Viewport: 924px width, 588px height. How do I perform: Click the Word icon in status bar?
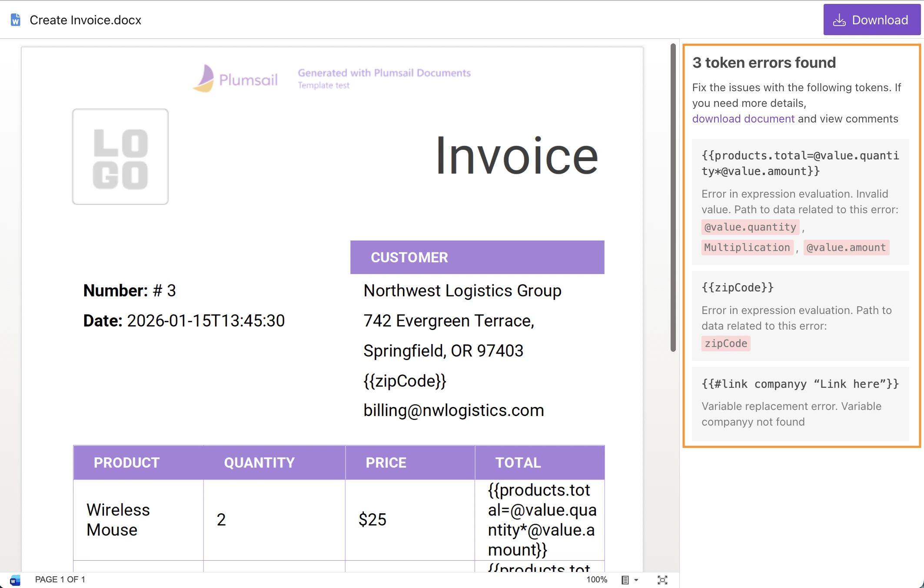click(x=15, y=580)
